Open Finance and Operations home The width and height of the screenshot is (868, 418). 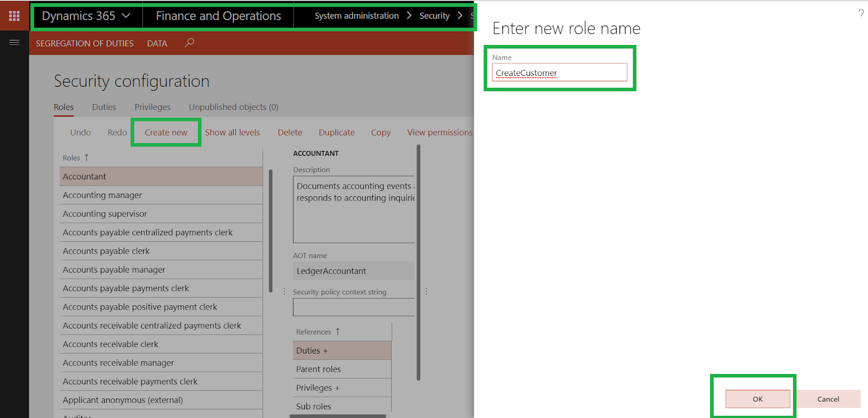pyautogui.click(x=218, y=16)
